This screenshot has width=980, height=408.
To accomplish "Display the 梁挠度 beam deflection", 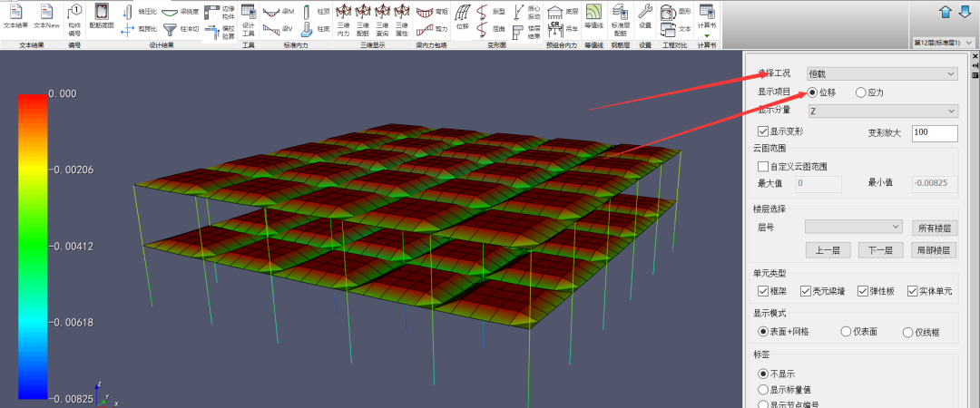I will click(x=181, y=12).
